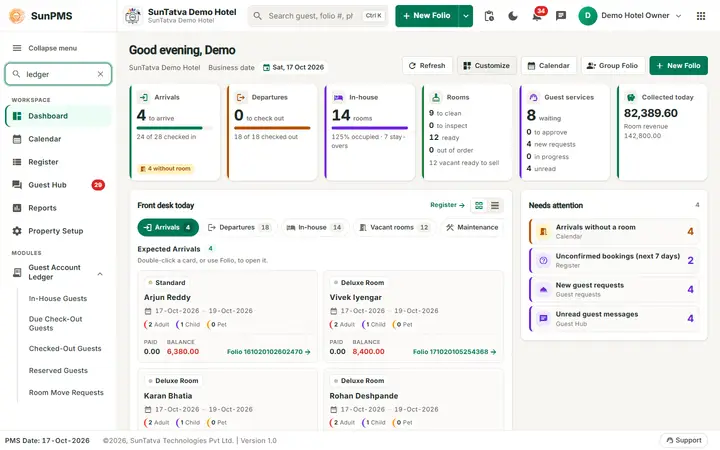Toggle dark mode moon icon
The image size is (720, 450).
(x=513, y=16)
